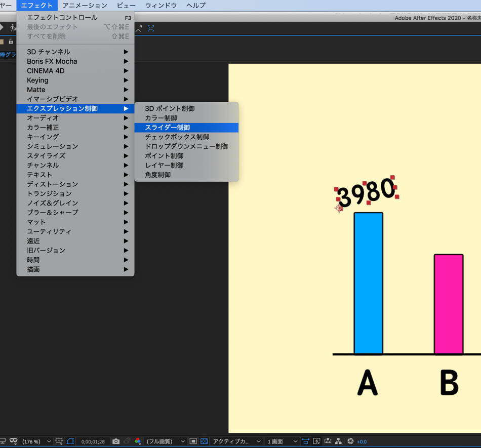The image size is (481, 448).
Task: Toggle the 3D glasses preview icon
Action: pyautogui.click(x=13, y=441)
